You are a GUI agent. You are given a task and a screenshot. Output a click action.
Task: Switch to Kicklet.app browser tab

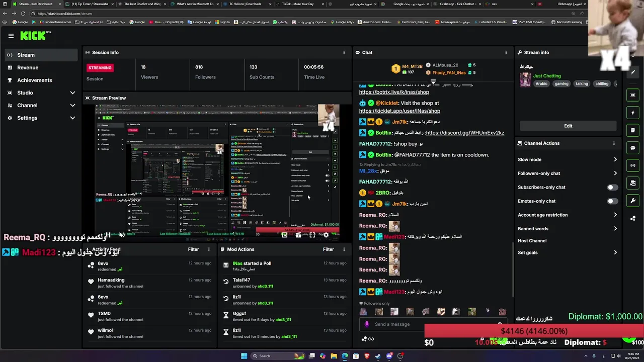point(456,4)
